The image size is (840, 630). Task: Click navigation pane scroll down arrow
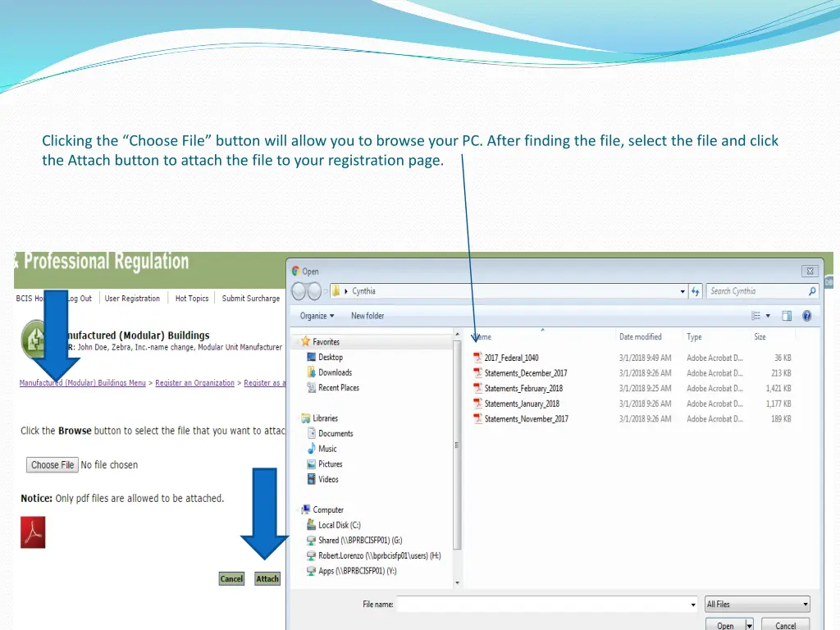click(457, 582)
